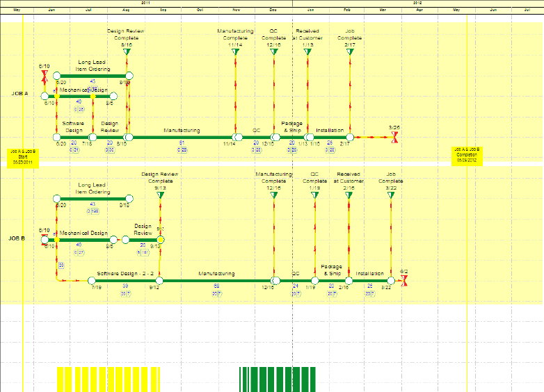Click the green resource histogram bars at bottom
This screenshot has height=392, width=544.
coord(278,379)
